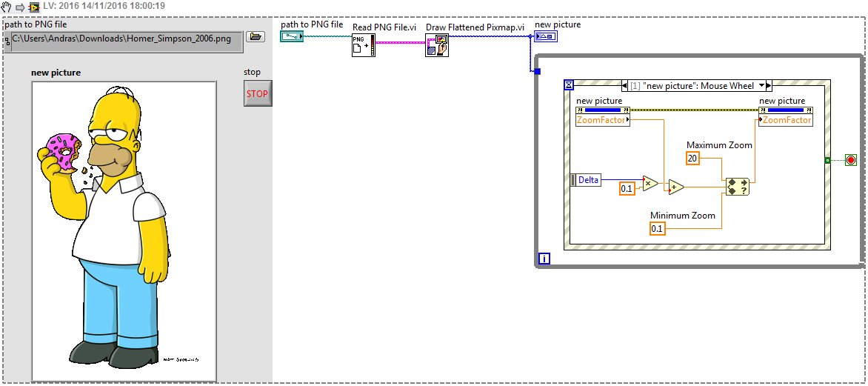Click the event timeout hourglass terminal
This screenshot has height=386, width=868.
(x=569, y=84)
